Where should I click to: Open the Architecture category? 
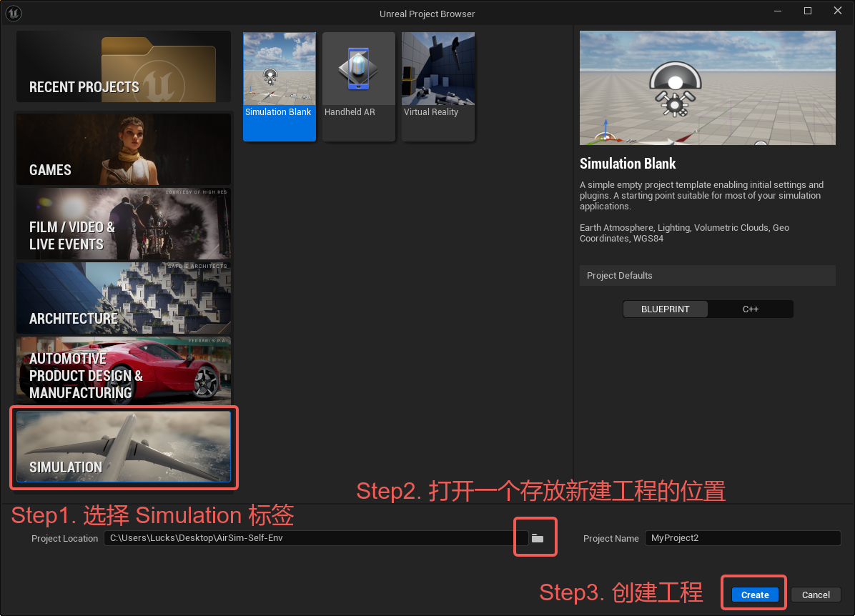click(124, 298)
